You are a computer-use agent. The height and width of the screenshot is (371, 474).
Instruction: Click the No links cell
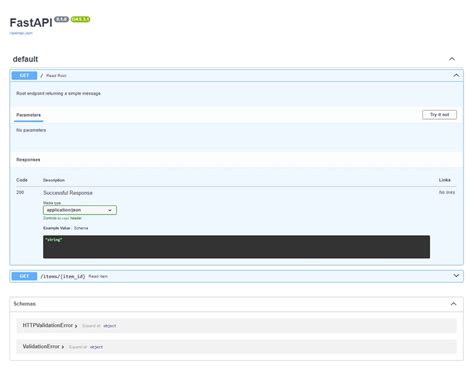coord(447,192)
